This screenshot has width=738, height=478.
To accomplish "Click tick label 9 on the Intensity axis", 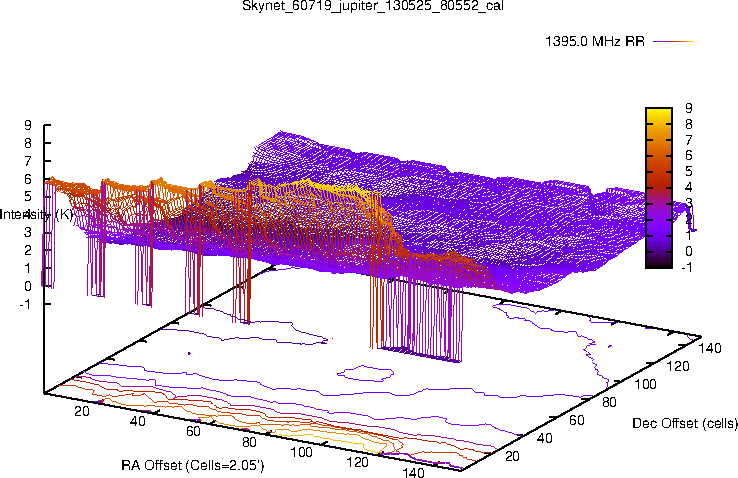I will coord(28,125).
